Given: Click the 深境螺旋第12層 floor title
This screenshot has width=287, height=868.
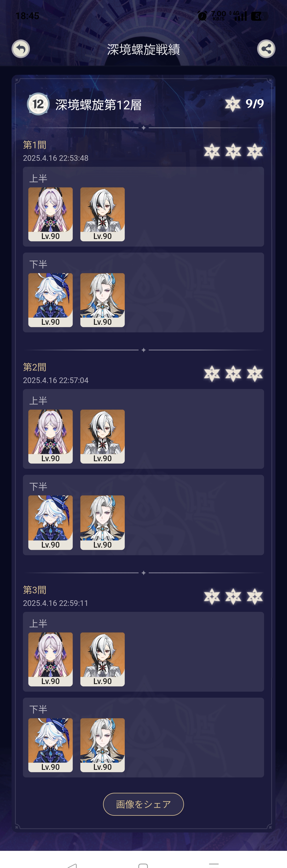Looking at the screenshot, I should point(98,105).
